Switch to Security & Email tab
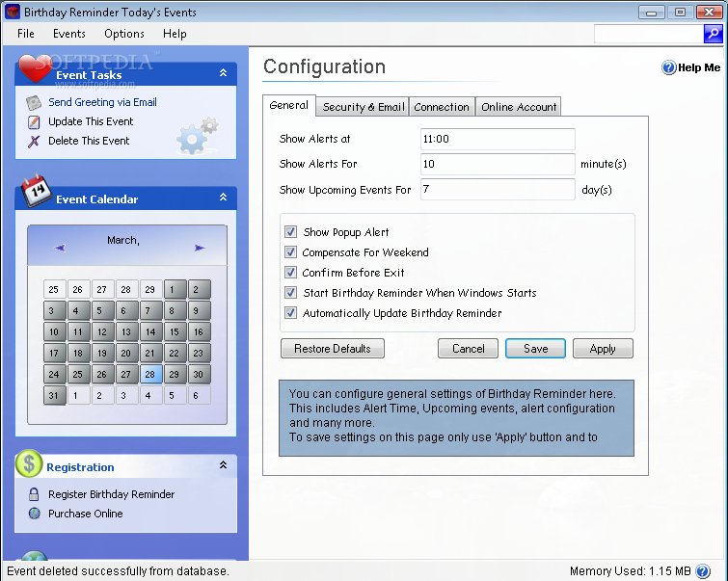728x581 pixels. pos(364,107)
